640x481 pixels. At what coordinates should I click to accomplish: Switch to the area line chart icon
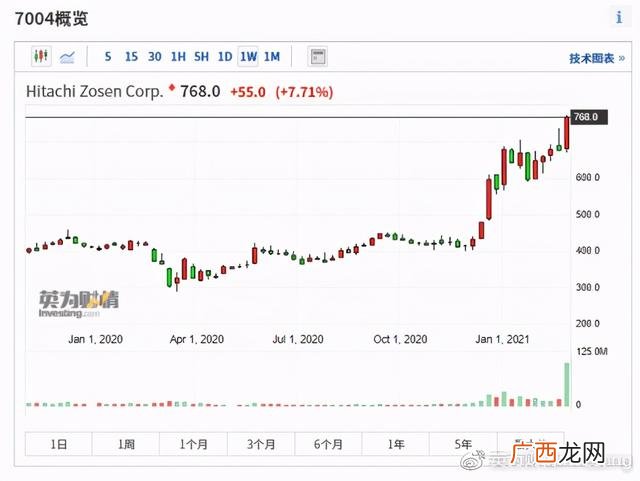coord(67,57)
